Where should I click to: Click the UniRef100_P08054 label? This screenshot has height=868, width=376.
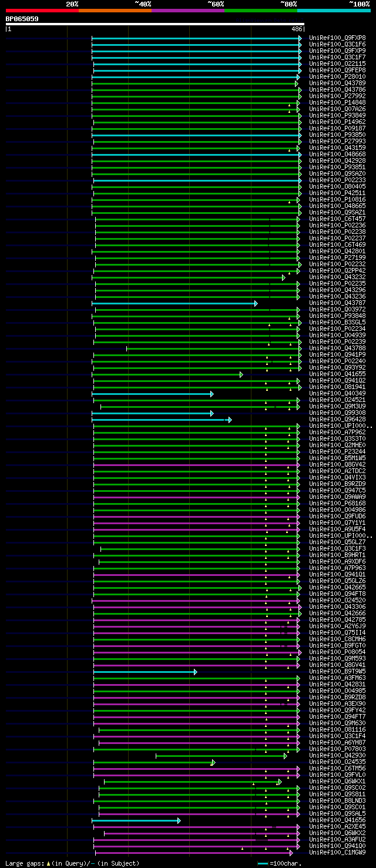(337, 652)
